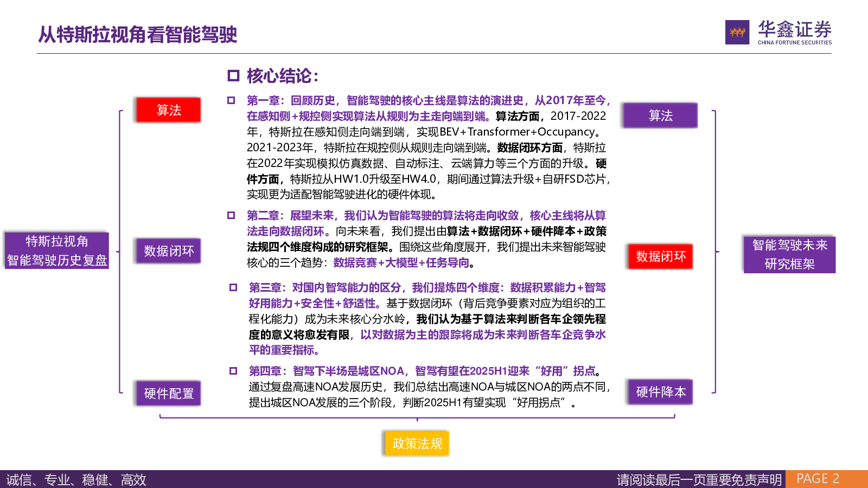The width and height of the screenshot is (868, 488).
Task: Click the 智能驾驶未来研究框架 box
Action: click(789, 255)
